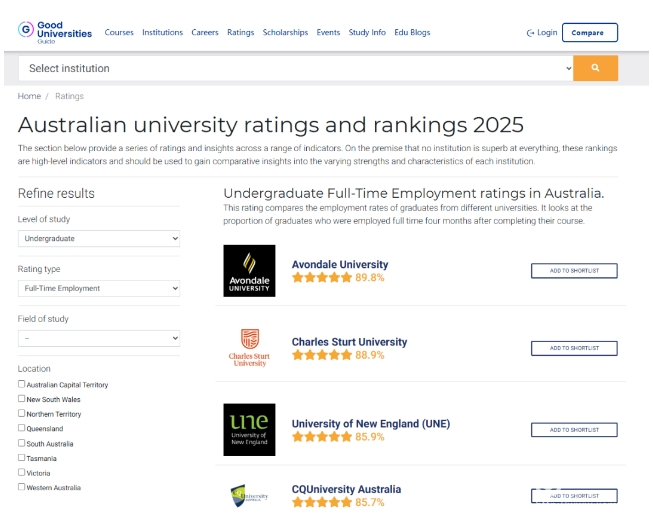The image size is (653, 521).
Task: Expand the Level of study dropdown
Action: (99, 239)
